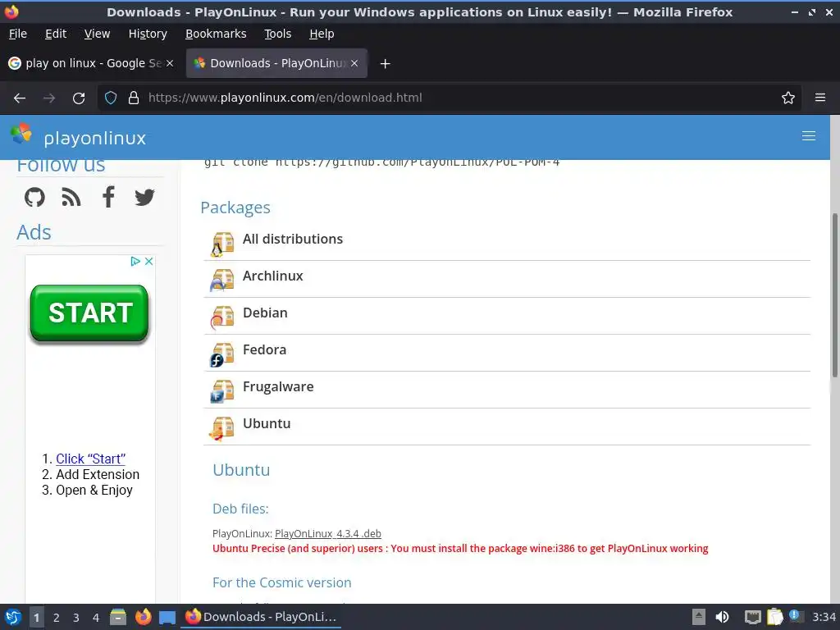Open the File menu
840x630 pixels.
click(x=18, y=34)
